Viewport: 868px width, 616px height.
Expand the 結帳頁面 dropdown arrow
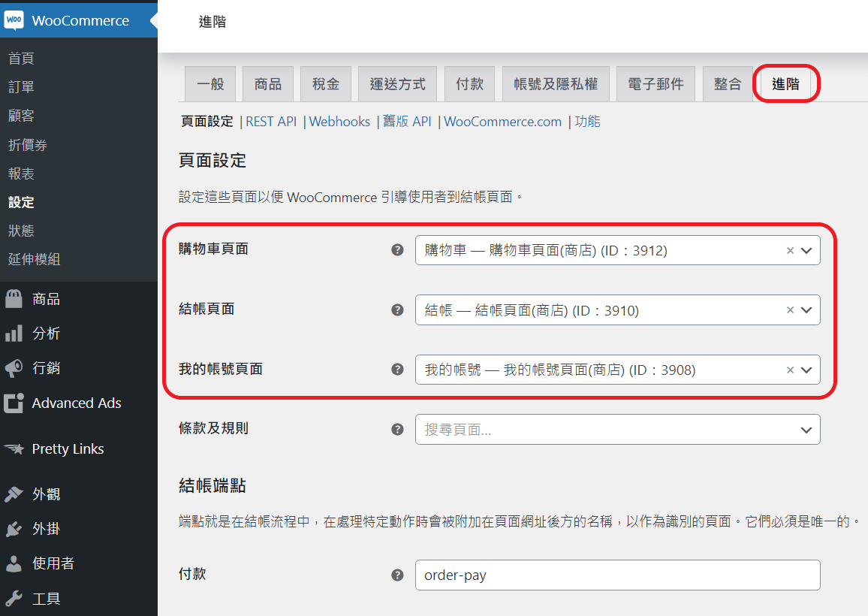pos(806,310)
